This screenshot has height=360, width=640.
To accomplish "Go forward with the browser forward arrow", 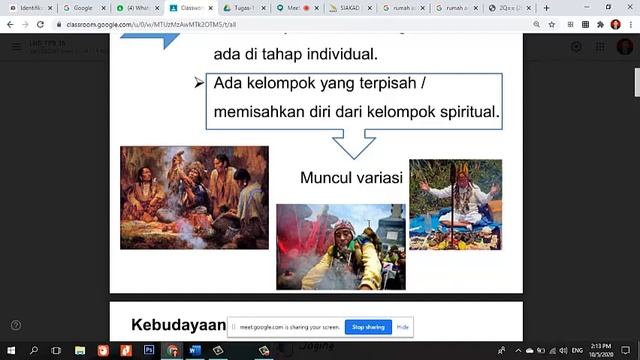I will [x=25, y=24].
